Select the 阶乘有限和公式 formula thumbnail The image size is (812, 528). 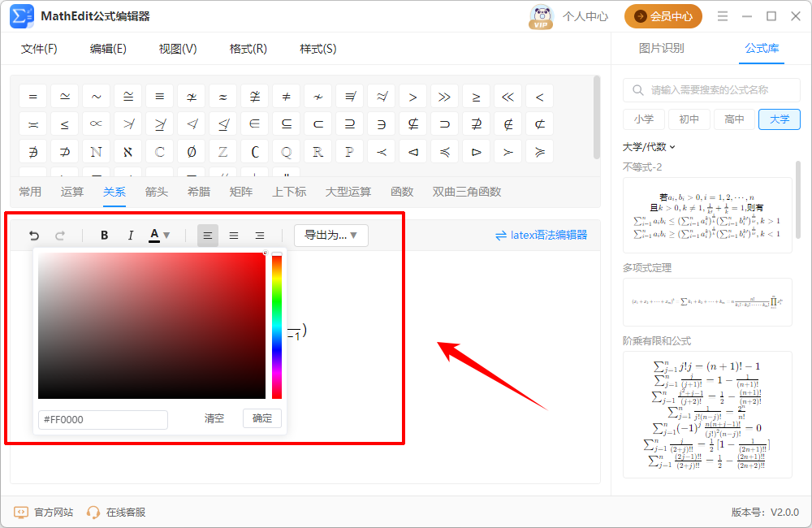point(707,415)
